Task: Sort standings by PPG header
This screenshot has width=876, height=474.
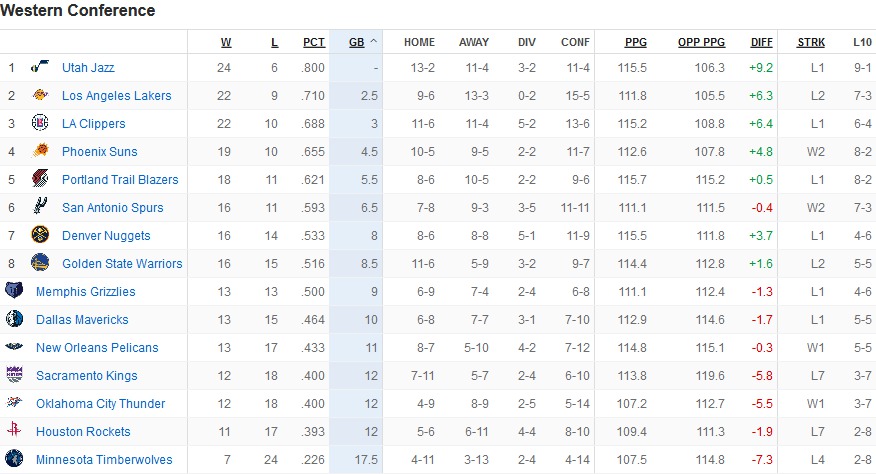Action: (636, 42)
